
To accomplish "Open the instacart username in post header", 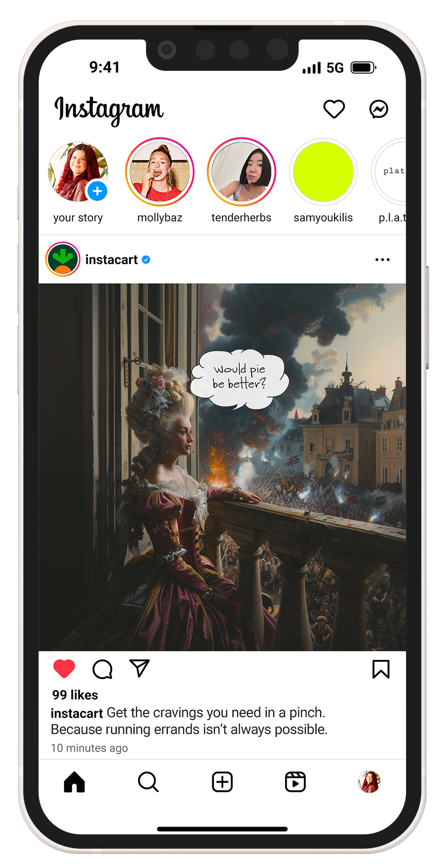I will 111,260.
